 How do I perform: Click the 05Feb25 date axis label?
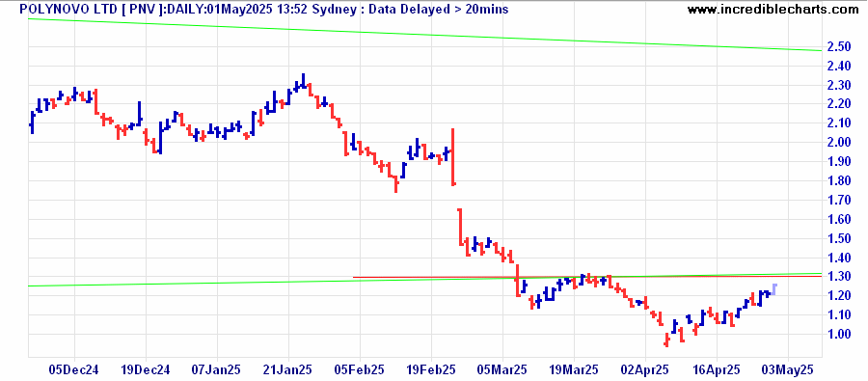[x=360, y=369]
